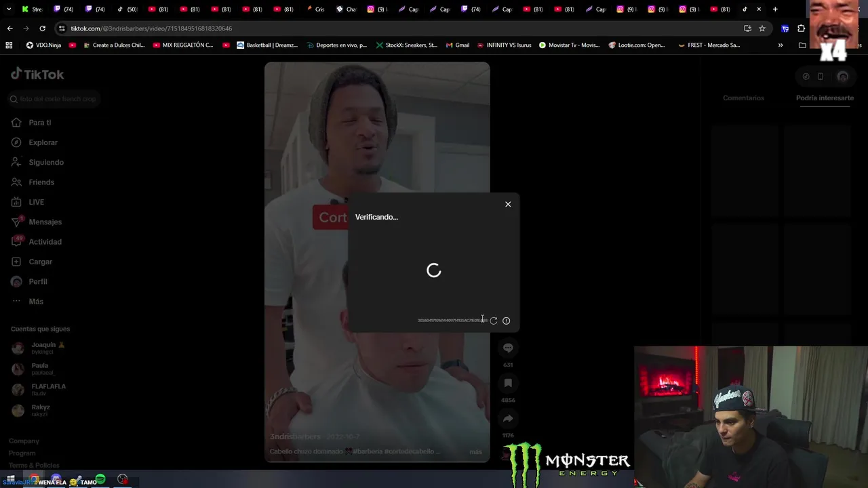Open Movistar Tv bookmark

tap(569, 45)
